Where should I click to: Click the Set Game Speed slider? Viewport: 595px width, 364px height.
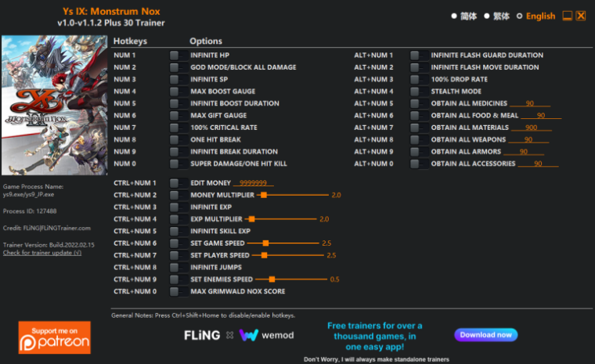pyautogui.click(x=283, y=243)
